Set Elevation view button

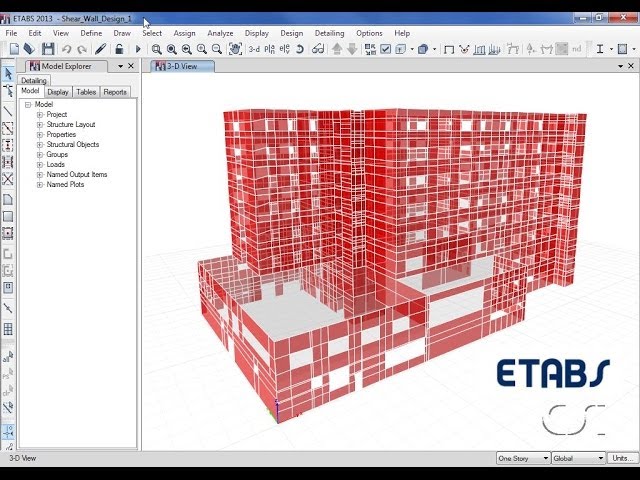284,49
